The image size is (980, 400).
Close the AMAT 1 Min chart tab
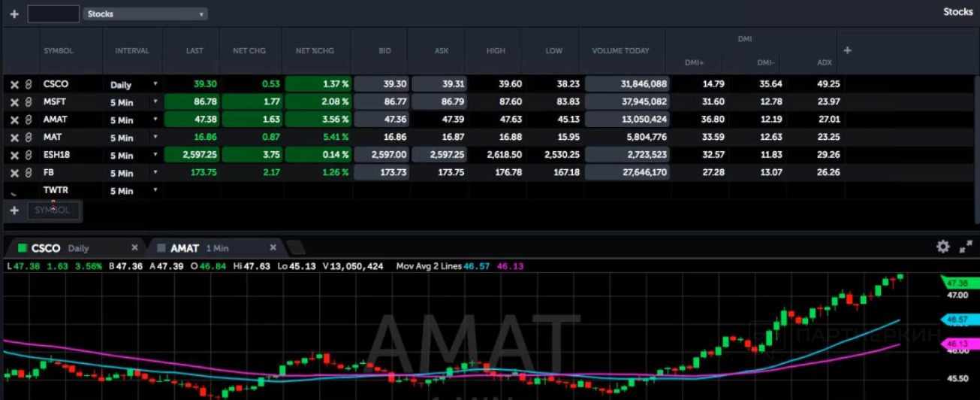(x=273, y=247)
